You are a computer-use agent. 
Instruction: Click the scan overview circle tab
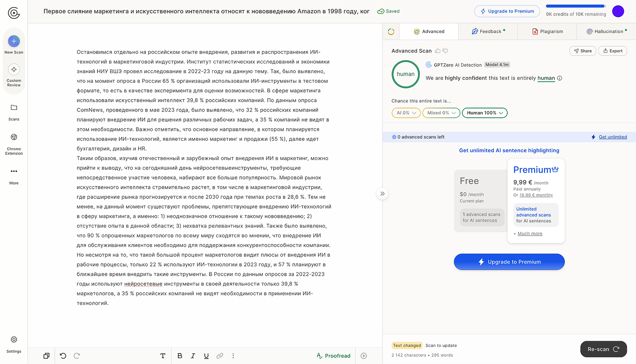[391, 31]
